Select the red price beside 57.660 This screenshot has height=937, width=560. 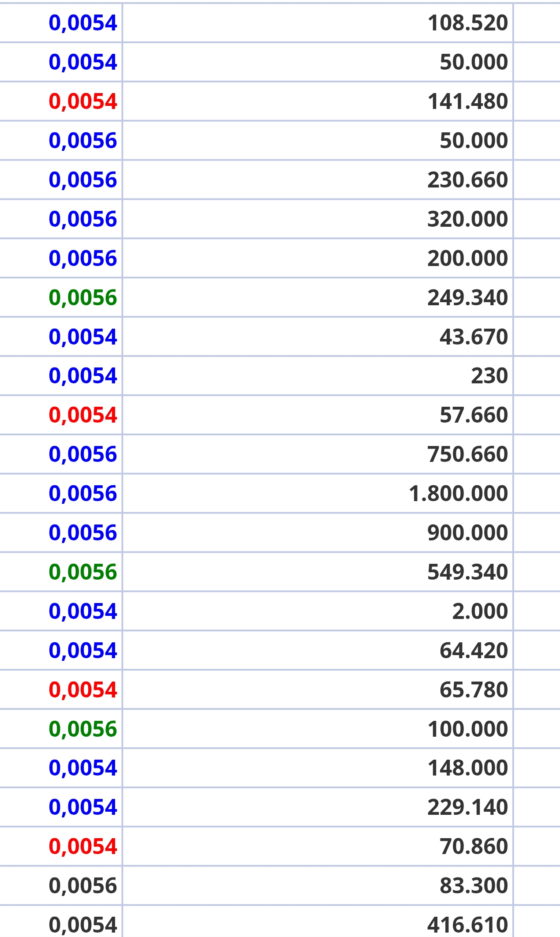coord(83,415)
